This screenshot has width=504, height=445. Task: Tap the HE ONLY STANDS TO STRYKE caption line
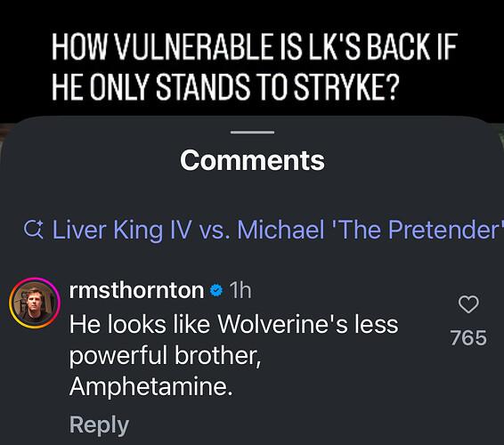225,87
